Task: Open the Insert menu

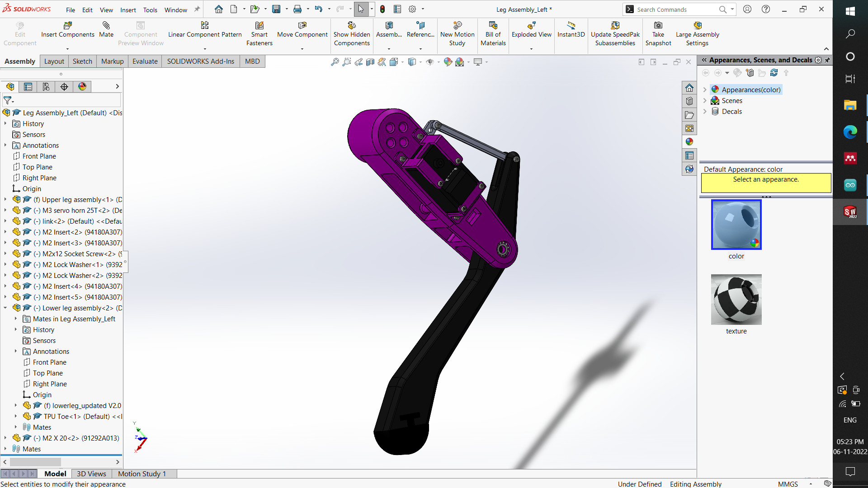Action: pyautogui.click(x=128, y=9)
